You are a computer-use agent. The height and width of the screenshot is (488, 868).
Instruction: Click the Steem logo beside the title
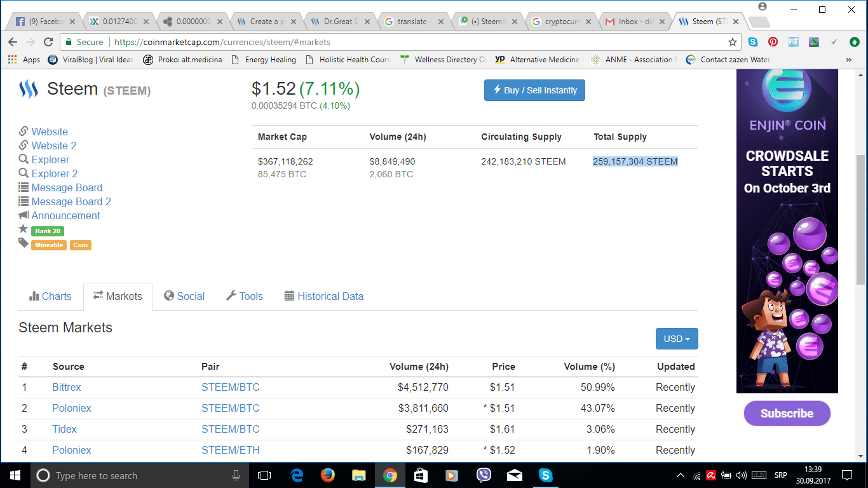tap(29, 89)
